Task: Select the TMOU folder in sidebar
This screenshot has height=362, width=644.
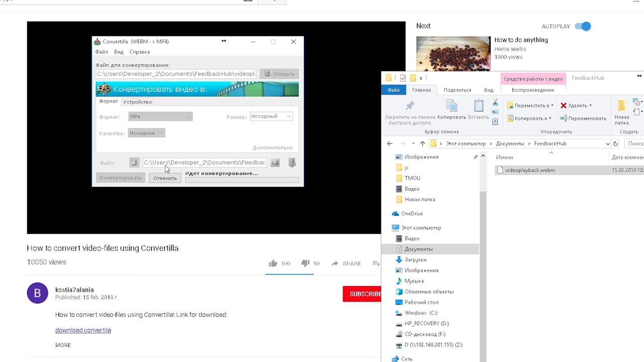Action: click(x=412, y=178)
